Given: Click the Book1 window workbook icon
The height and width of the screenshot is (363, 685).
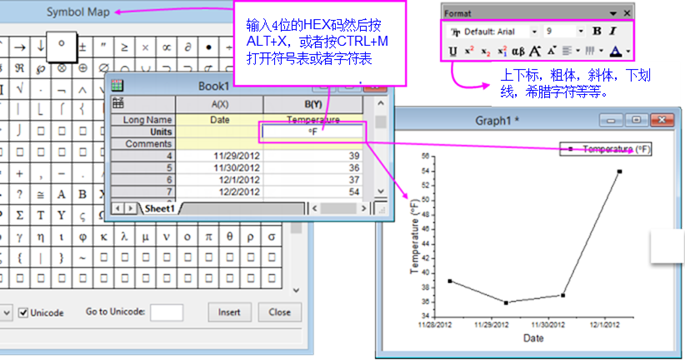Looking at the screenshot, I should [x=117, y=85].
